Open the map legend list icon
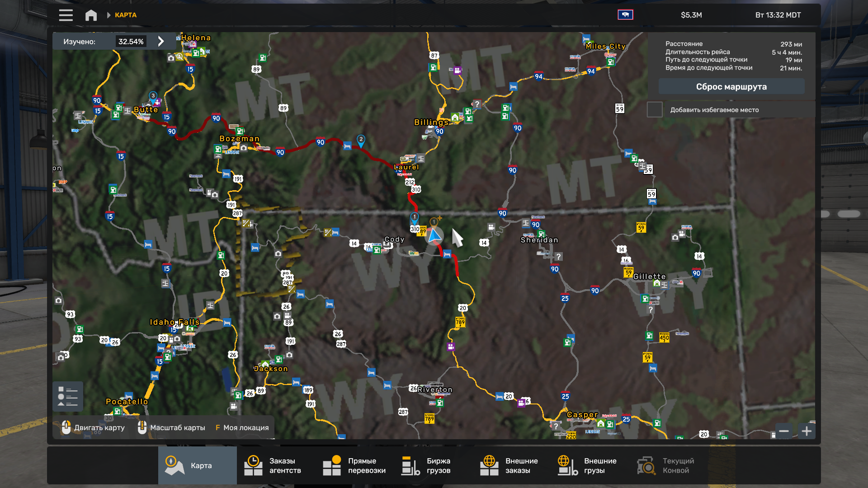This screenshot has width=868, height=488. 68,396
